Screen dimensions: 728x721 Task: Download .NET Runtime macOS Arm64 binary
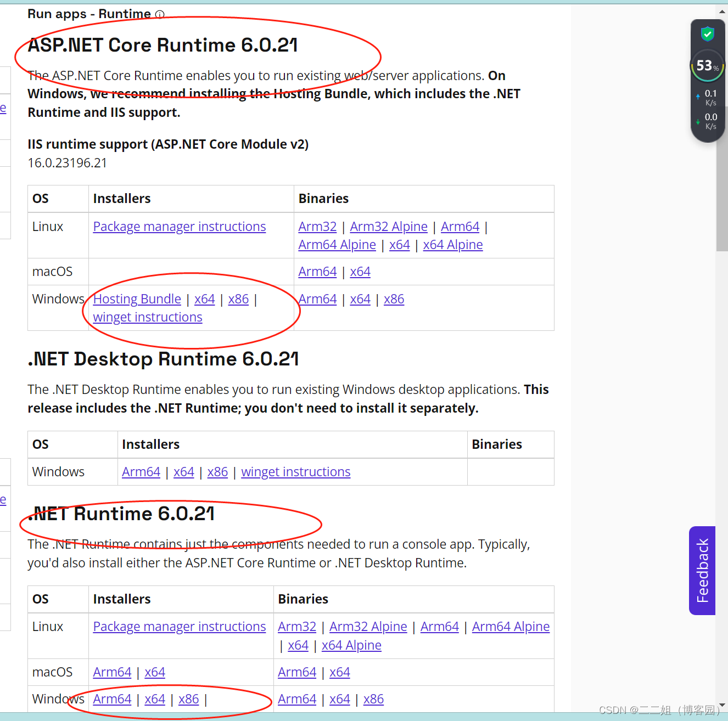[297, 672]
